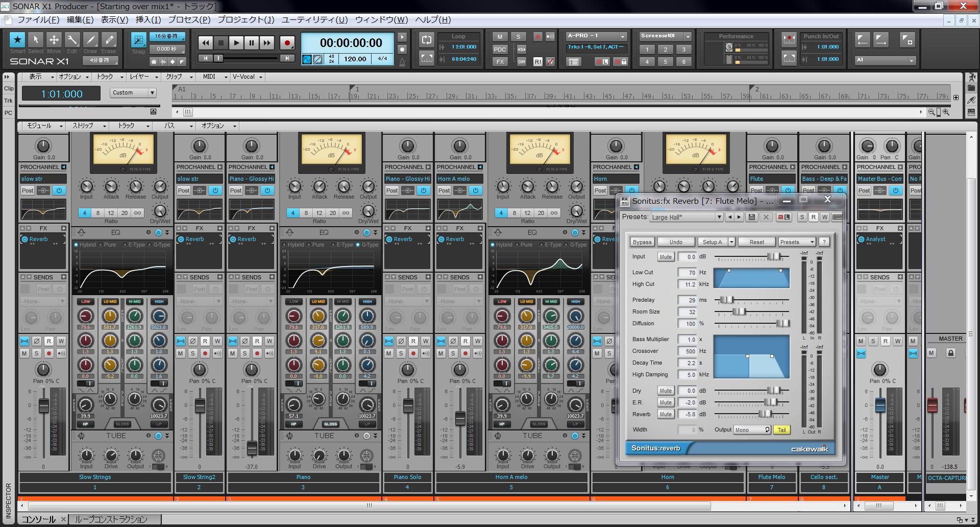Open the モジュール console dropdown
The height and width of the screenshot is (527, 980).
[43, 126]
